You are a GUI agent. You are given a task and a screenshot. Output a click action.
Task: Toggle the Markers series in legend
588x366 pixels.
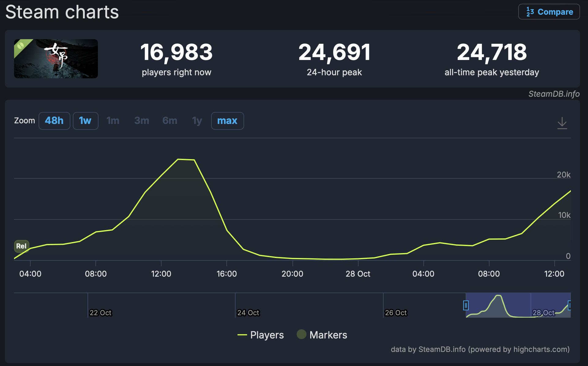[328, 335]
